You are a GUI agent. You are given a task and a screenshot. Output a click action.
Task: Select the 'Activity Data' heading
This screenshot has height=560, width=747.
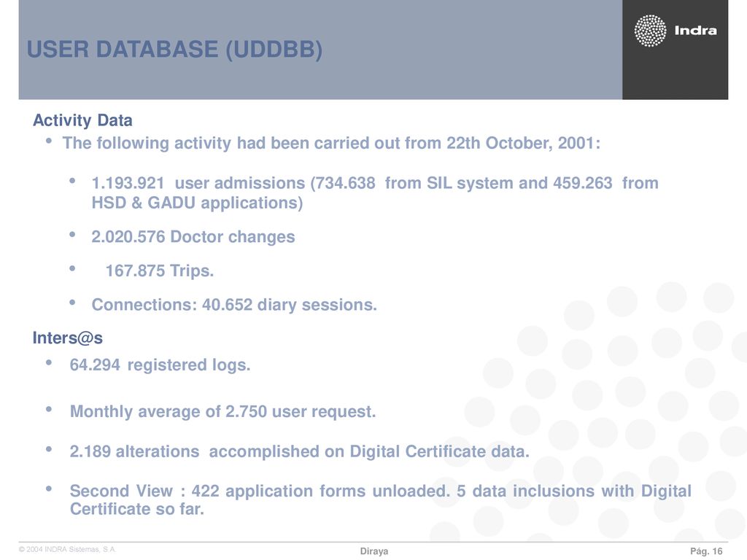coord(82,120)
